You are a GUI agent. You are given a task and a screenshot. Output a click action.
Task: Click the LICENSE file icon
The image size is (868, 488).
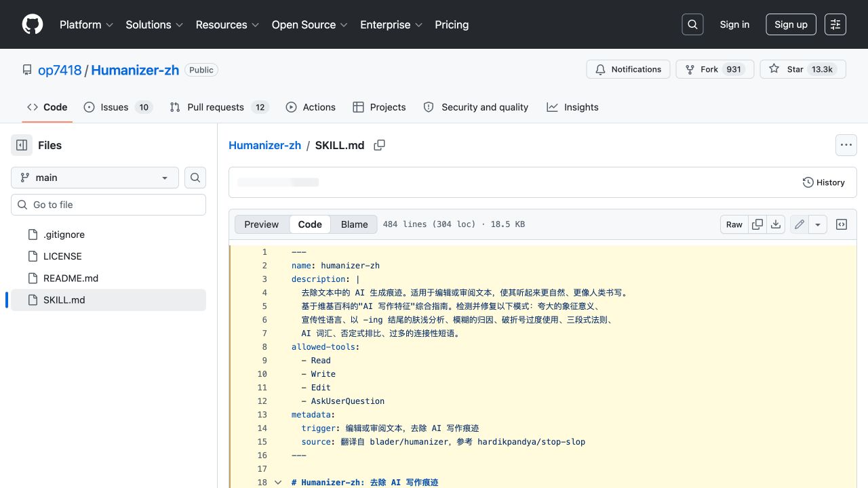pos(33,256)
